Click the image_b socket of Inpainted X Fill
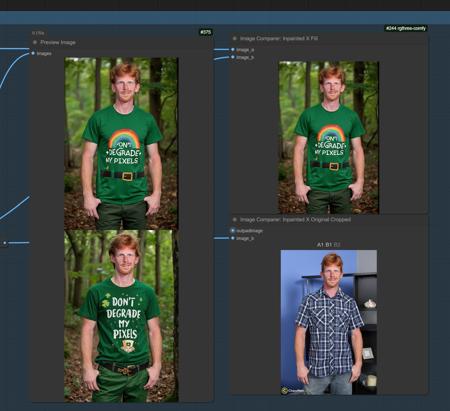 pyautogui.click(x=233, y=57)
